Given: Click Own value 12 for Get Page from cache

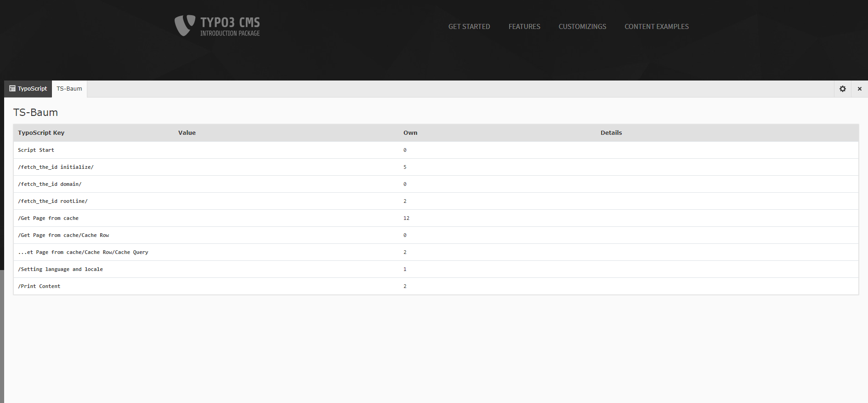Looking at the screenshot, I should 406,218.
